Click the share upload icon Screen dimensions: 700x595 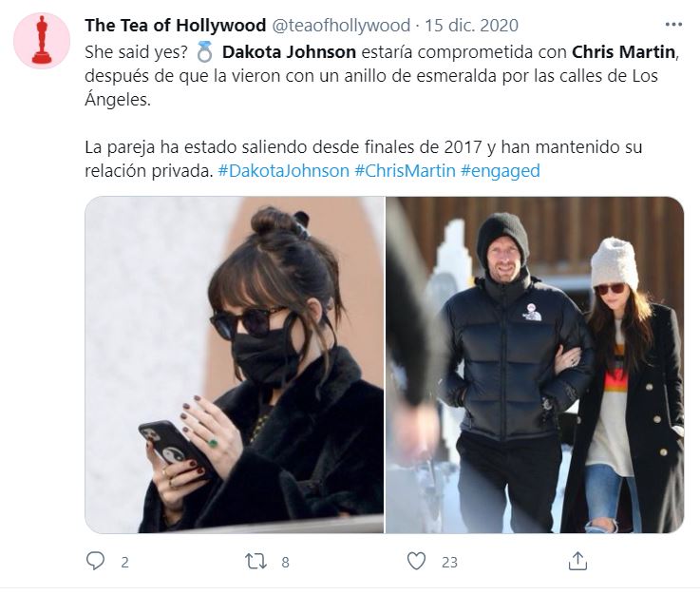point(577,561)
